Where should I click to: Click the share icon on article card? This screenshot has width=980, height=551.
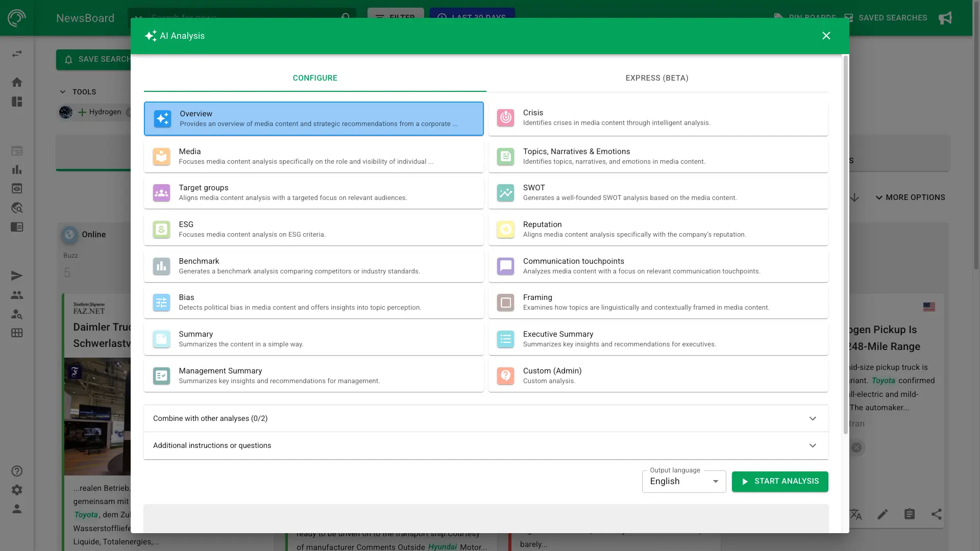pos(936,514)
